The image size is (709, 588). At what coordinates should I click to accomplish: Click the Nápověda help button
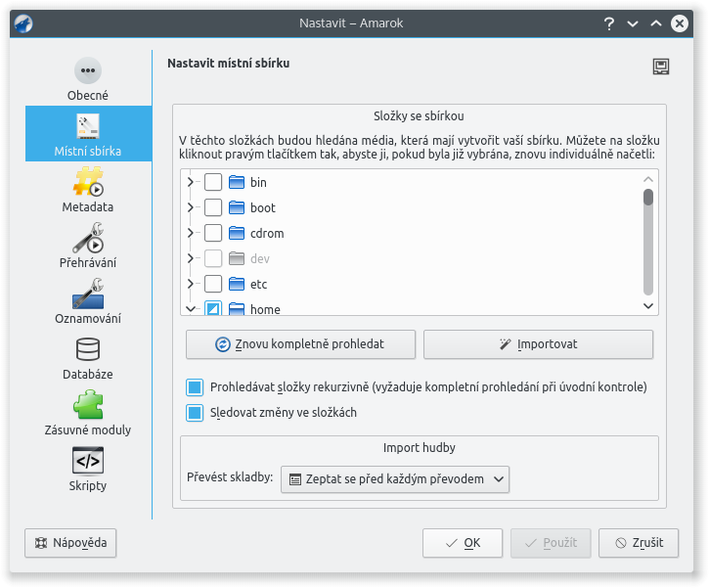(x=70, y=543)
